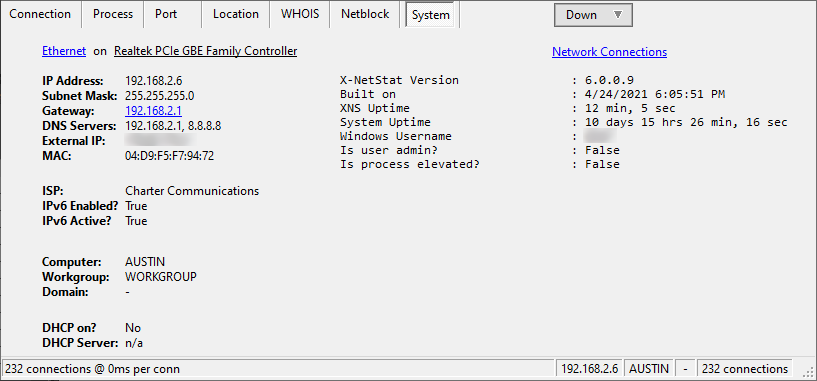Select the computer name AUSTIN value

[x=145, y=262]
